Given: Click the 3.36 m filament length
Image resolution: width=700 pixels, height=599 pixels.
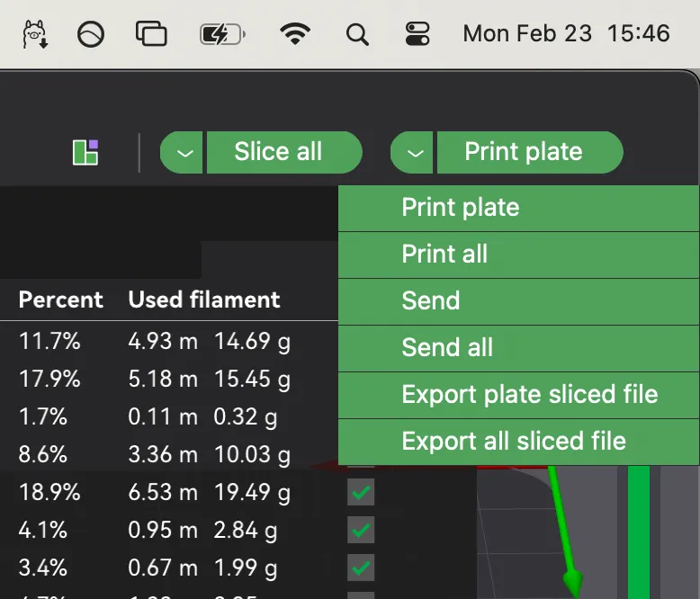Looking at the screenshot, I should [x=163, y=454].
